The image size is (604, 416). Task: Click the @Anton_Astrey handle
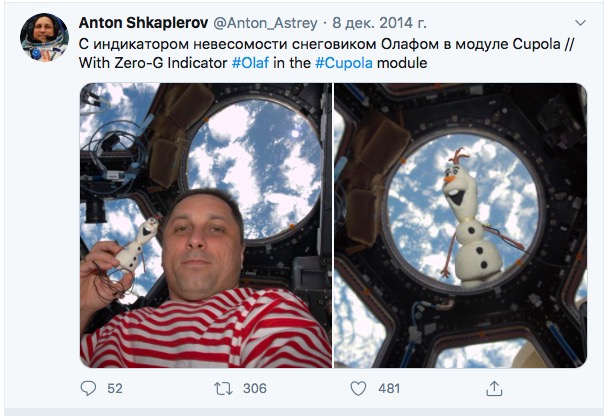(265, 23)
